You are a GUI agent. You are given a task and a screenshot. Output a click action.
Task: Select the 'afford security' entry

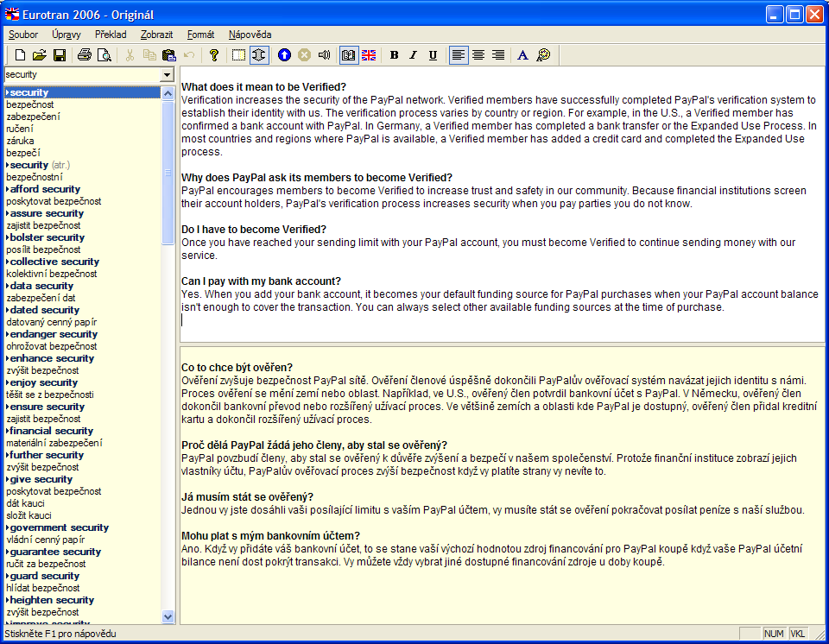[x=45, y=189]
